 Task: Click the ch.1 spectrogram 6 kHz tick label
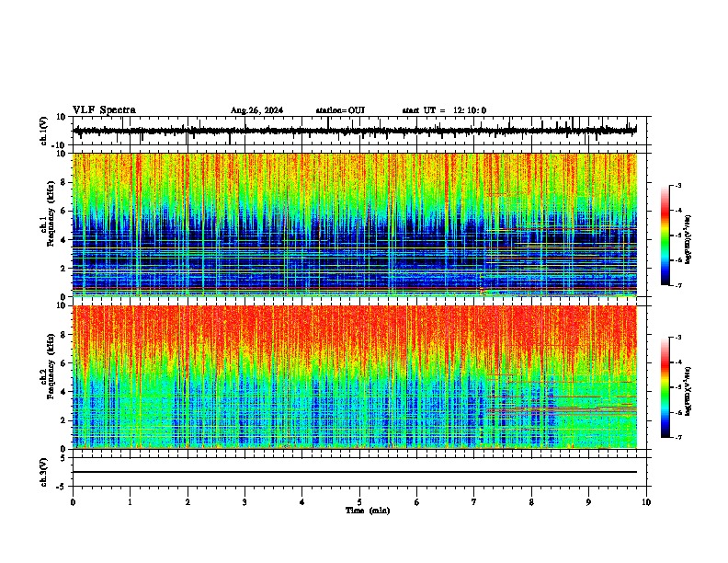point(63,211)
